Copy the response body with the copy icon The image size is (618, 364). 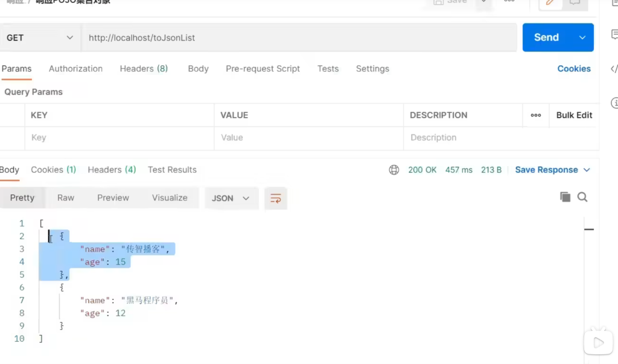[x=565, y=197]
